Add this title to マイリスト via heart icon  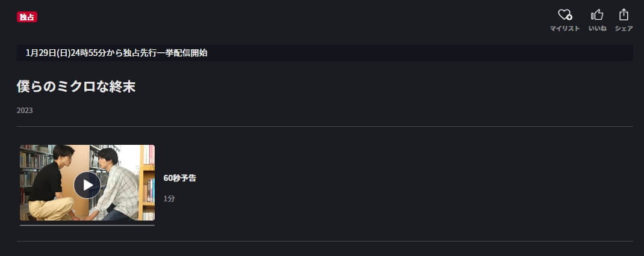(565, 15)
